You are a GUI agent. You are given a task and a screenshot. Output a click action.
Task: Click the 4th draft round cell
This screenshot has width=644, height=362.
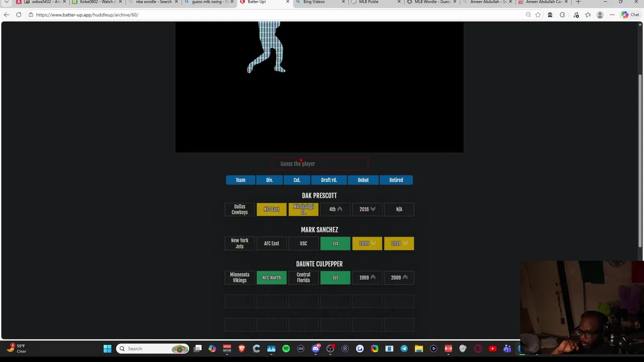[336, 209]
